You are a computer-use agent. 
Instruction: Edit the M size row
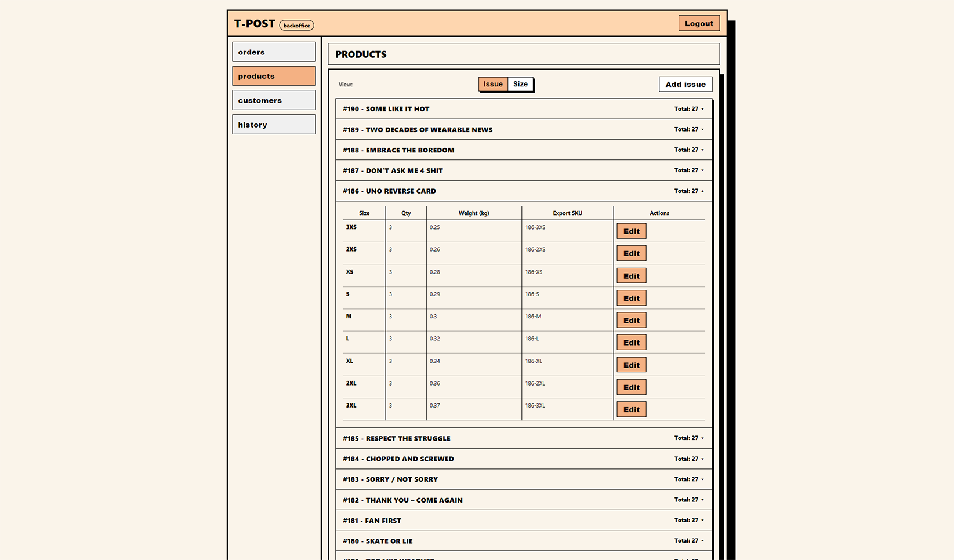(x=631, y=320)
